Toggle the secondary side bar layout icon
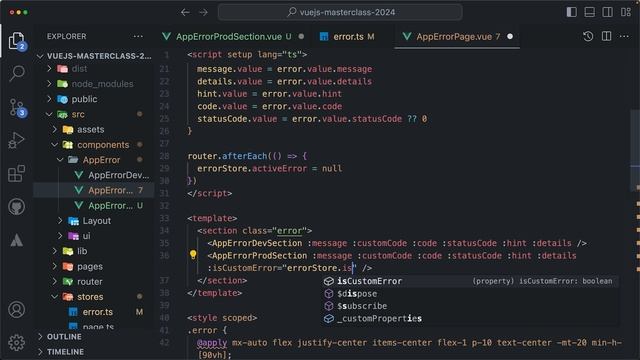640x360 pixels. pos(607,12)
